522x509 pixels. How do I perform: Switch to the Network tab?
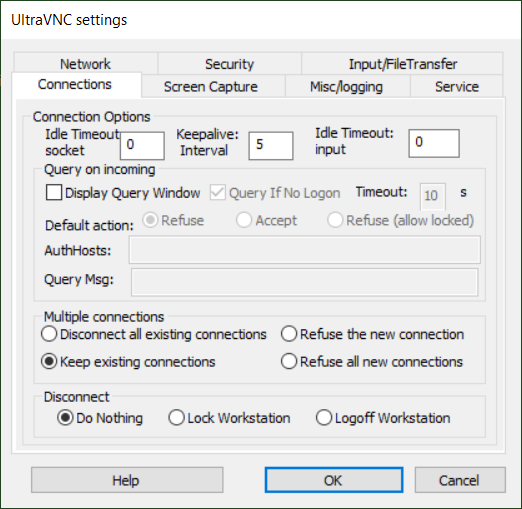(x=85, y=64)
